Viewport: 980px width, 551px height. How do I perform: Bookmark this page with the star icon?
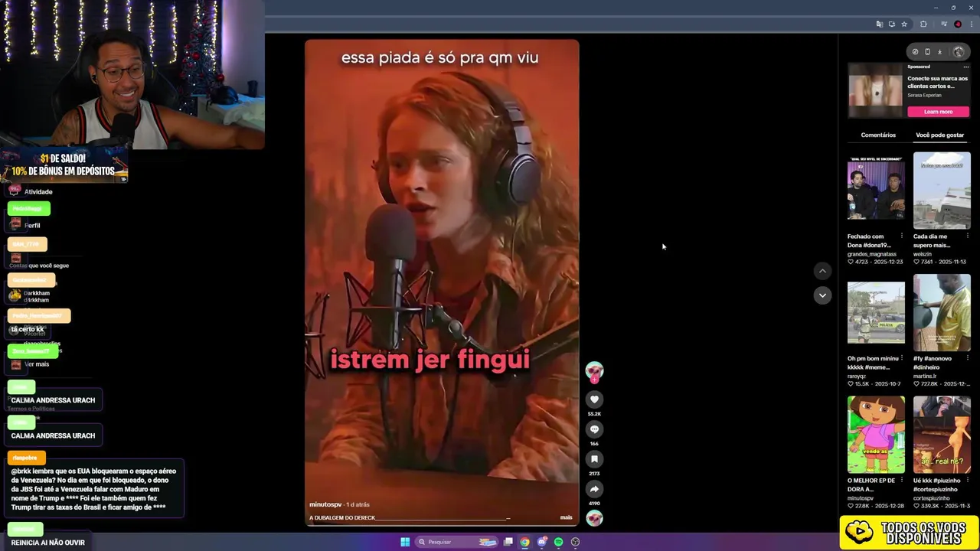(904, 24)
